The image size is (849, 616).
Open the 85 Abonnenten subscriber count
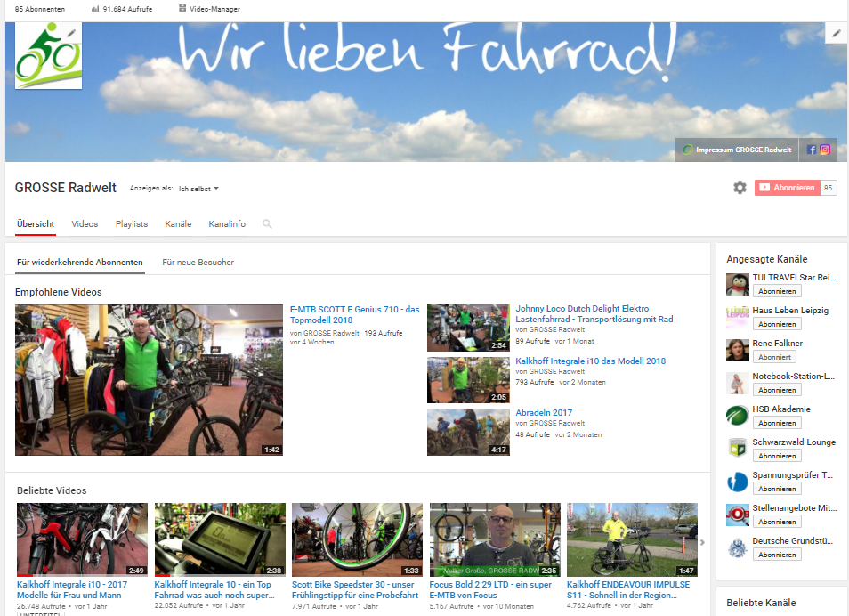pos(39,9)
